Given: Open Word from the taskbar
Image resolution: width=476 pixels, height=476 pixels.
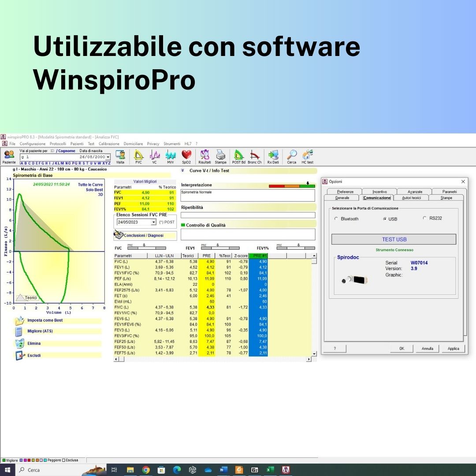Looking at the screenshot, I should 224,470.
